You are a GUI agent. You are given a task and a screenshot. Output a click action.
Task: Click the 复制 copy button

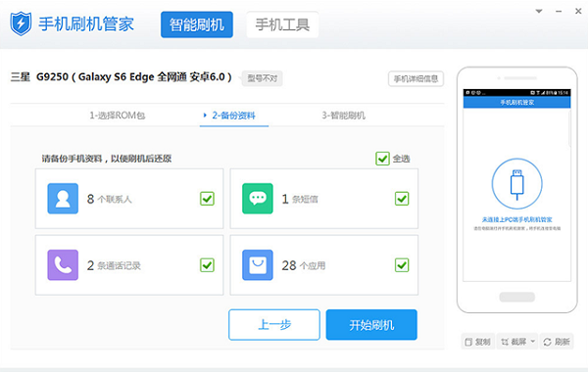(x=478, y=342)
